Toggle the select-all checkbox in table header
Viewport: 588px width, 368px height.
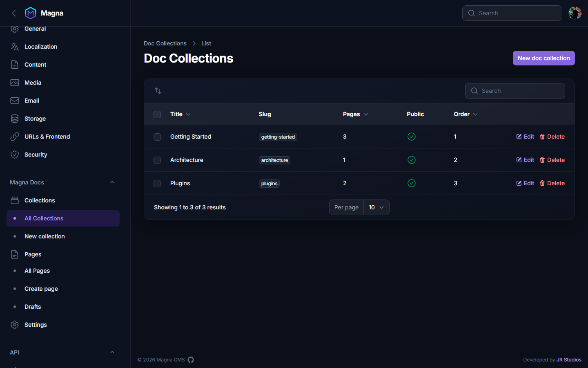(x=157, y=114)
